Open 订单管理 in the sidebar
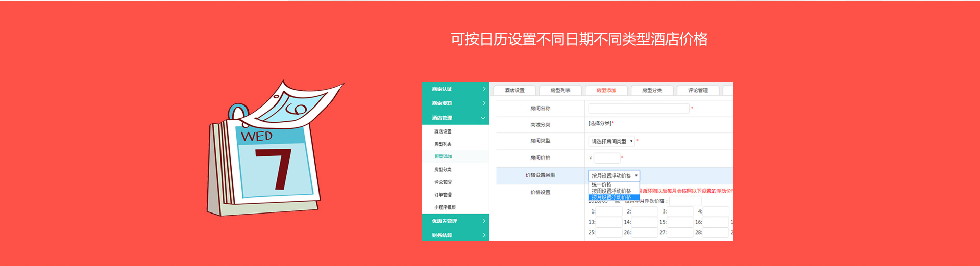 pyautogui.click(x=443, y=195)
